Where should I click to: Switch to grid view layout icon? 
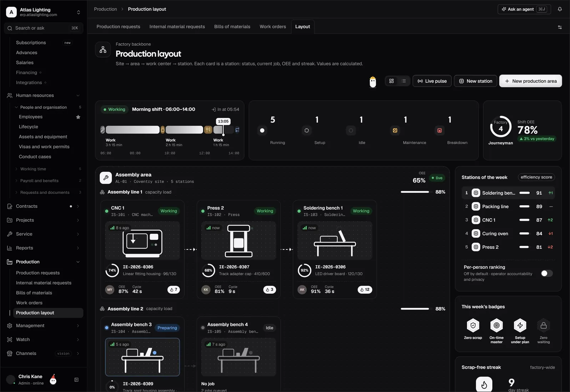click(x=392, y=81)
